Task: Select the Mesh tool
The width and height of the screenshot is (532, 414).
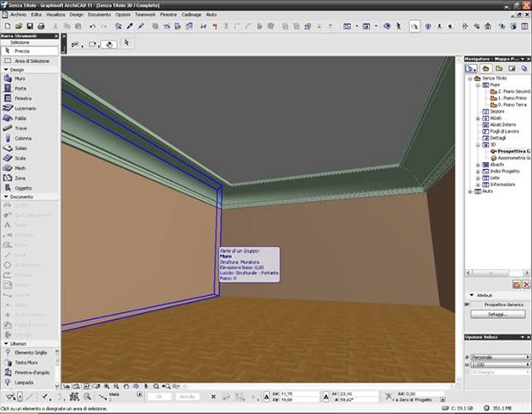Action: (x=19, y=168)
